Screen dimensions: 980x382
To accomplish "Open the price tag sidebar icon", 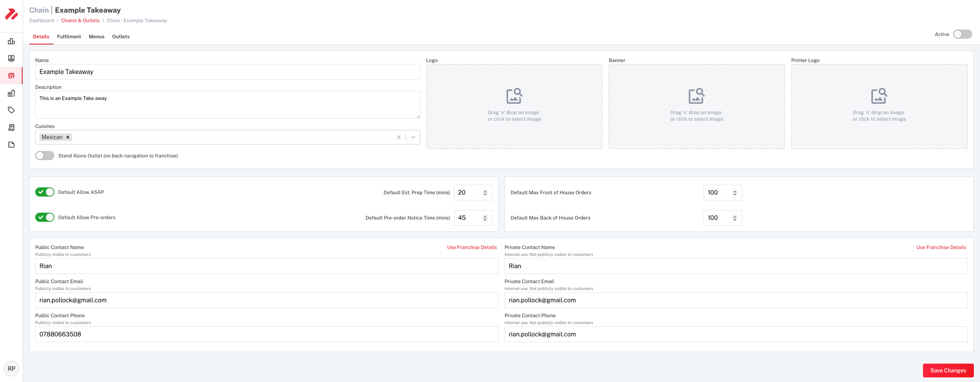I will [x=11, y=110].
